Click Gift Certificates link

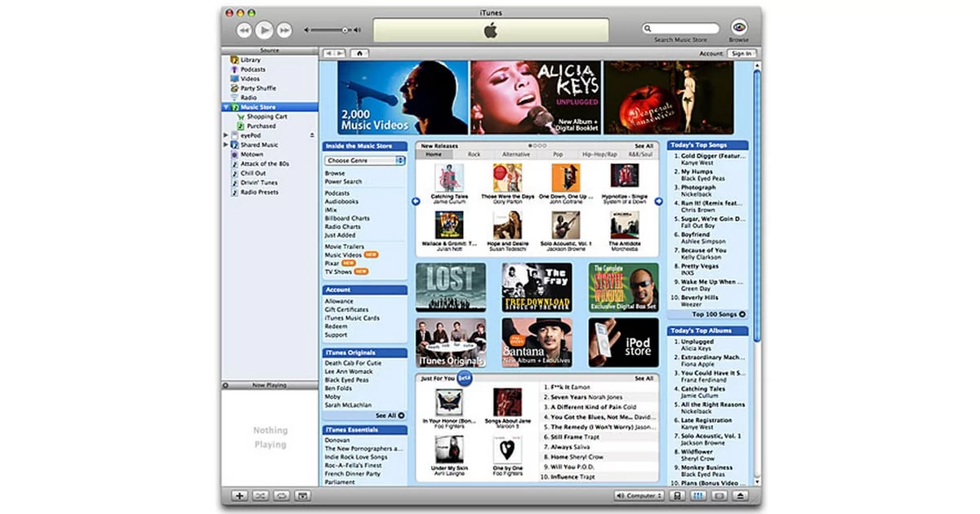(x=346, y=310)
